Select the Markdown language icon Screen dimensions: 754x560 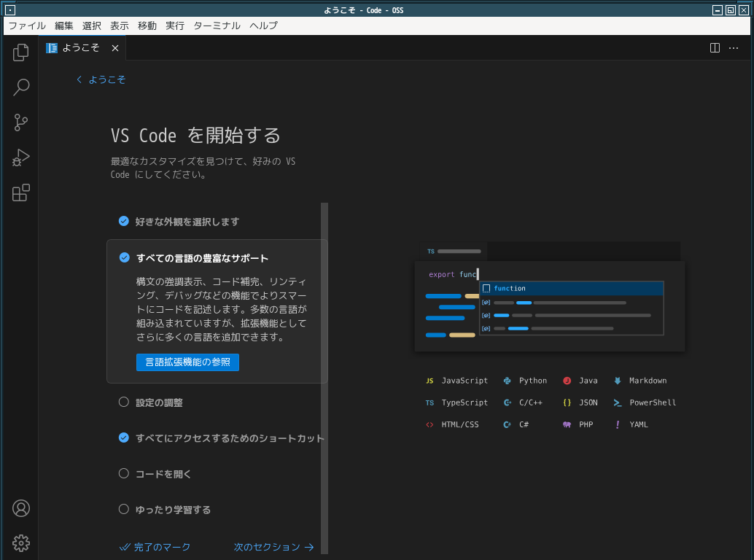tap(618, 381)
